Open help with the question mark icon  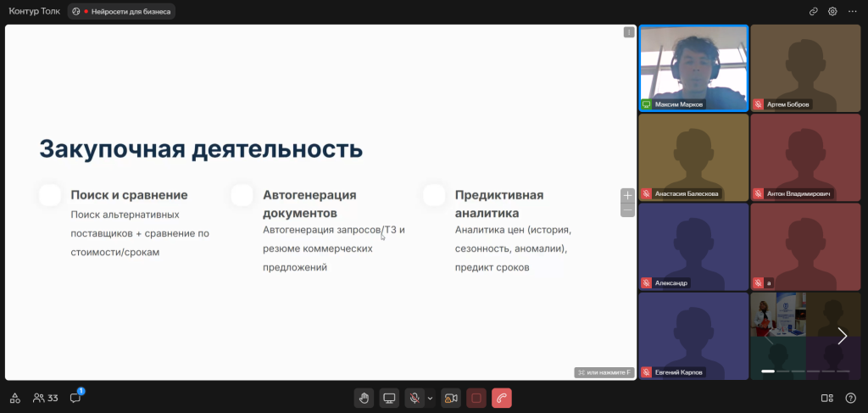(850, 398)
